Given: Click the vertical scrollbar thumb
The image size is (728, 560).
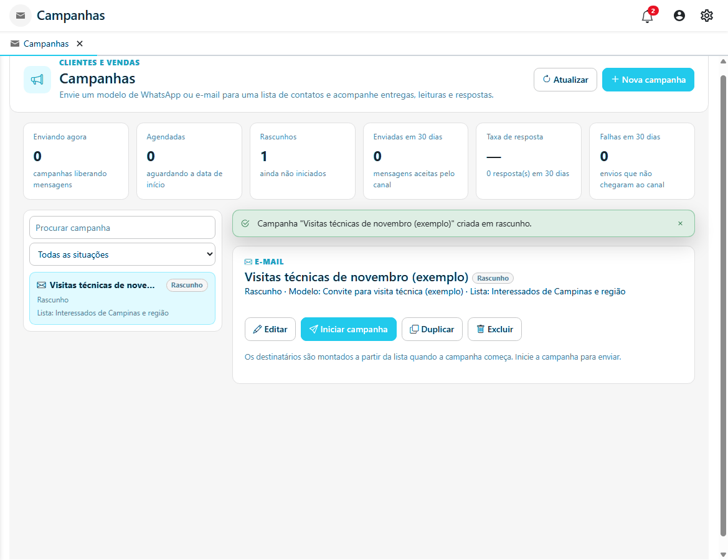Looking at the screenshot, I should click(723, 306).
